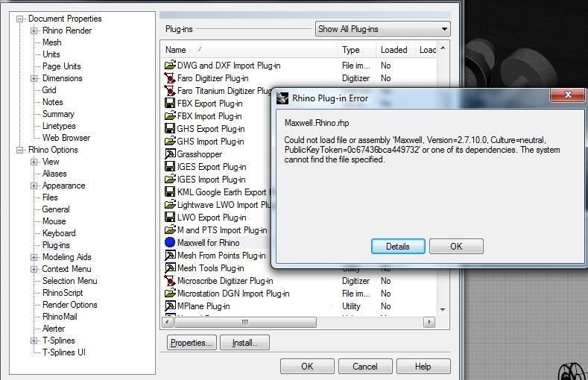Expand the Appearance tree node

tap(34, 186)
